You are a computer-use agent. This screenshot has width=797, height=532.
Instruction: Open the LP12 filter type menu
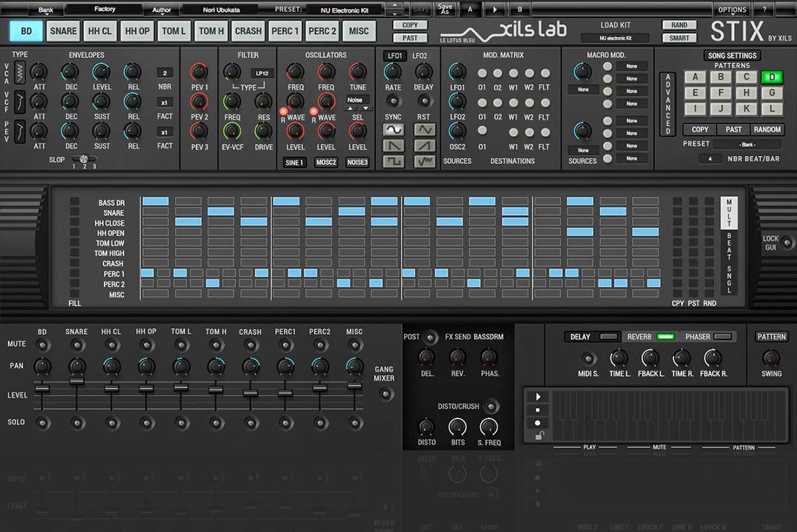262,73
